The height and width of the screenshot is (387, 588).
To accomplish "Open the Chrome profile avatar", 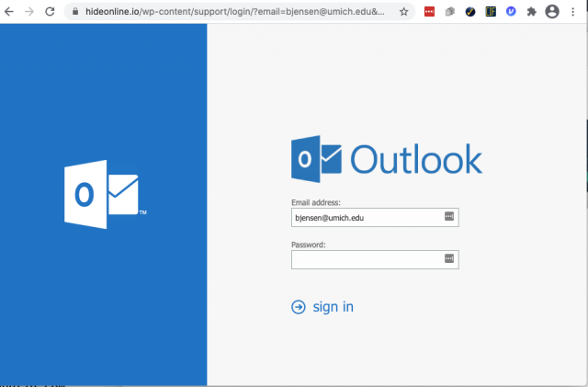I will 552,12.
